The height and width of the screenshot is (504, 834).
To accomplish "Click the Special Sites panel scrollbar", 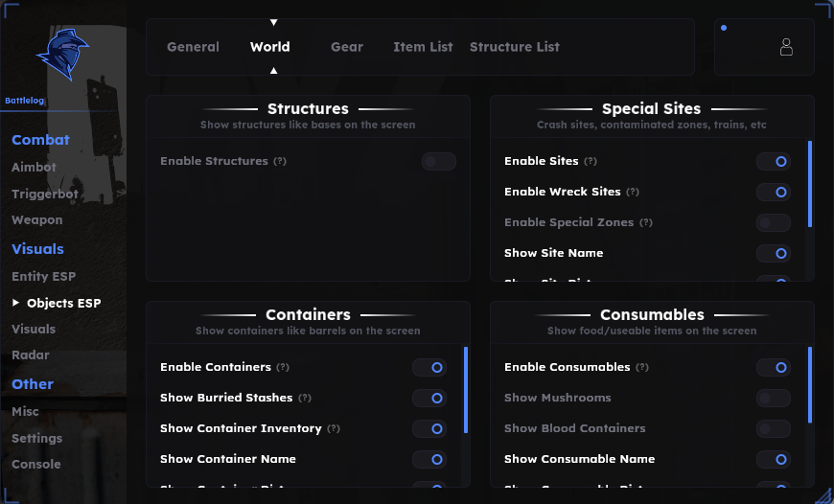I will click(810, 184).
